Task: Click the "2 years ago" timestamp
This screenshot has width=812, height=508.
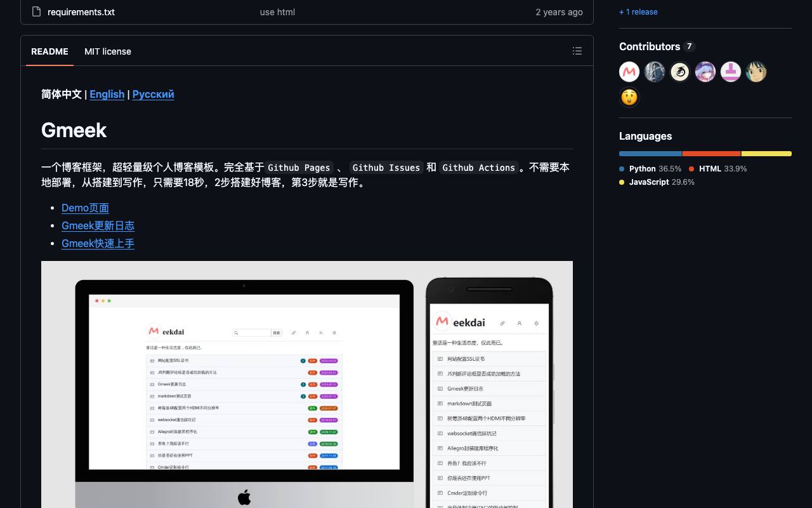Action: [559, 12]
